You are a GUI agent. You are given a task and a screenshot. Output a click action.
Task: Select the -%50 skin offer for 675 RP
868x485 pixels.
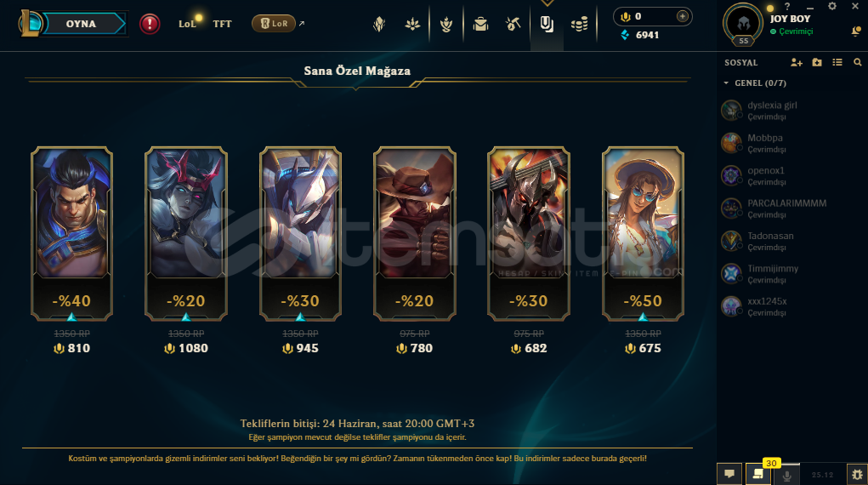click(x=643, y=233)
